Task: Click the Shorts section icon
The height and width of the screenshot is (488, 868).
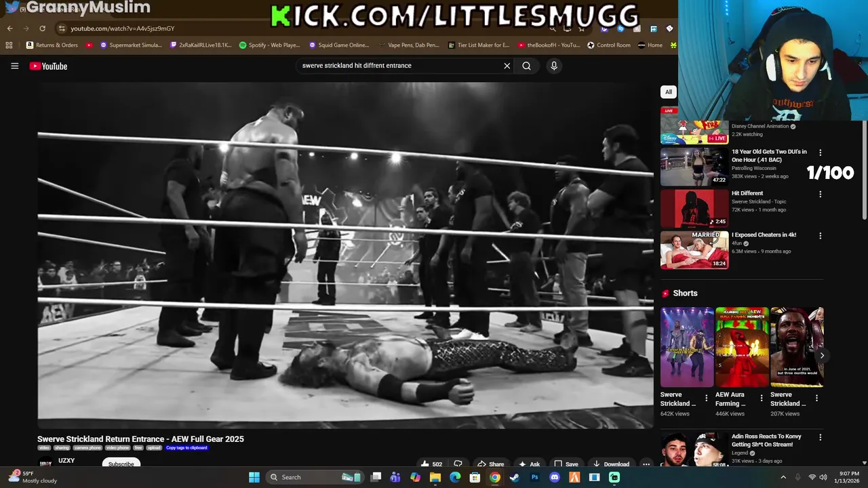Action: (x=665, y=293)
